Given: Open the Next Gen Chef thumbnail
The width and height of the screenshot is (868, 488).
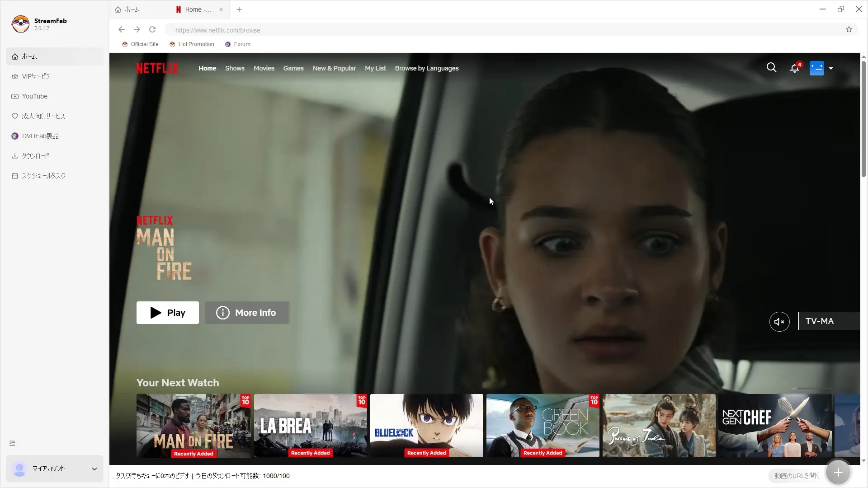Looking at the screenshot, I should click(775, 426).
